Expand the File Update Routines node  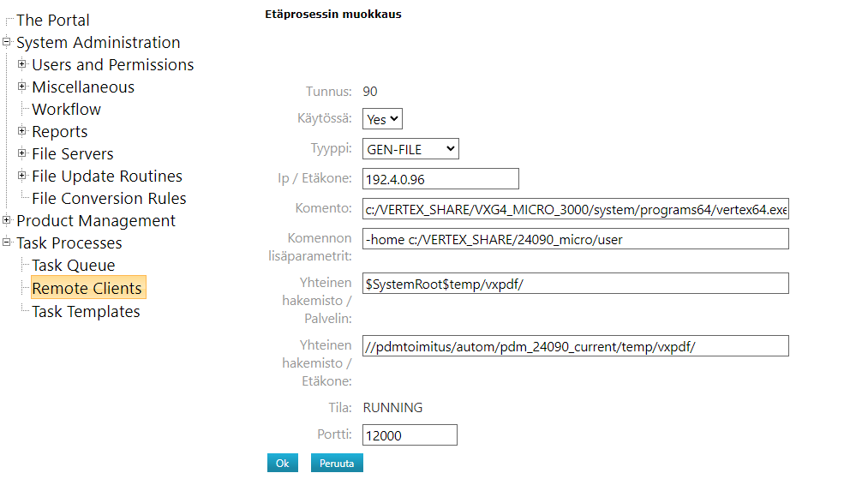pos(22,176)
